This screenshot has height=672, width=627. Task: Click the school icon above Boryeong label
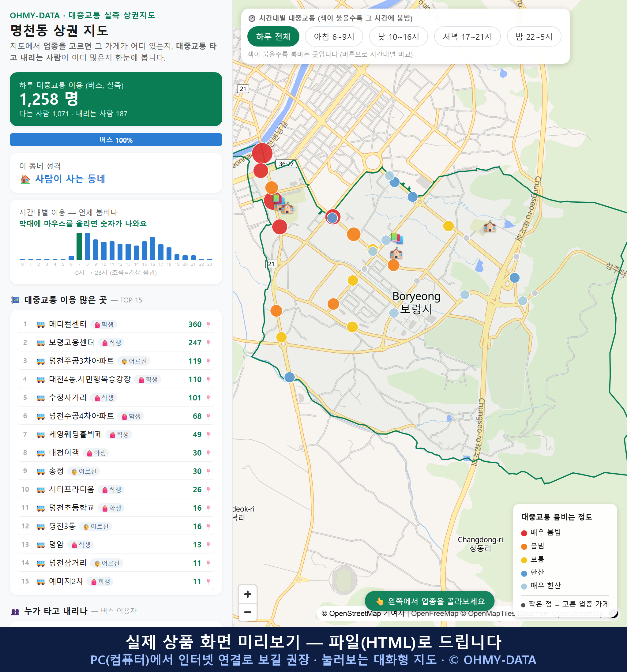(396, 253)
